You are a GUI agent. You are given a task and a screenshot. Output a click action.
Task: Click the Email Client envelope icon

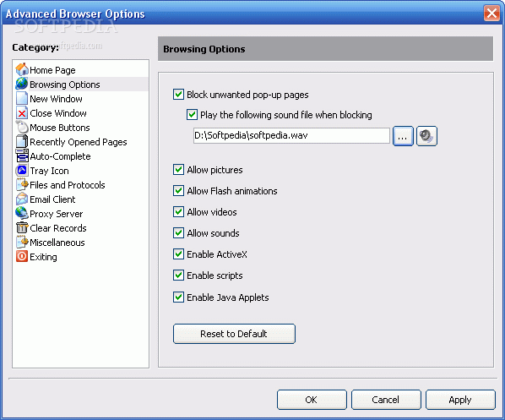(x=22, y=199)
